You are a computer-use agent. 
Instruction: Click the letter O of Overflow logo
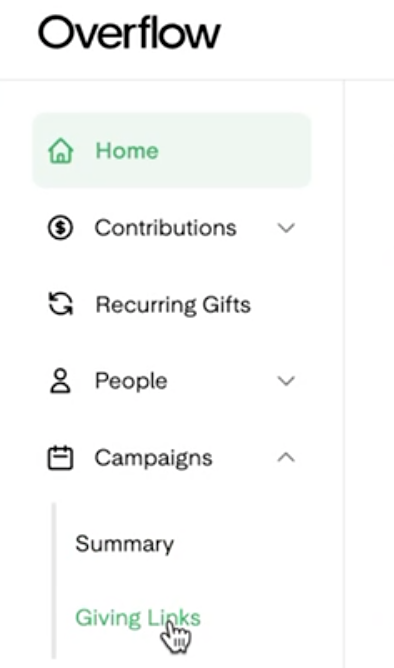pos(56,33)
